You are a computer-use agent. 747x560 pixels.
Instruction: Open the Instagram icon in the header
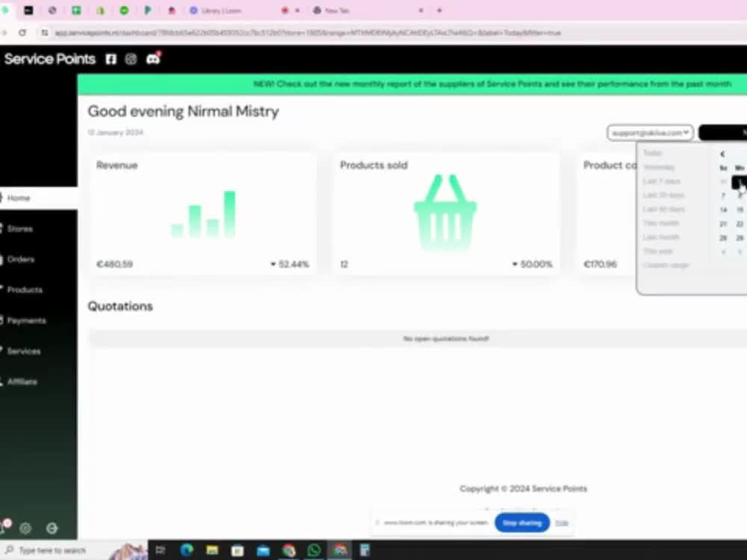pyautogui.click(x=131, y=59)
